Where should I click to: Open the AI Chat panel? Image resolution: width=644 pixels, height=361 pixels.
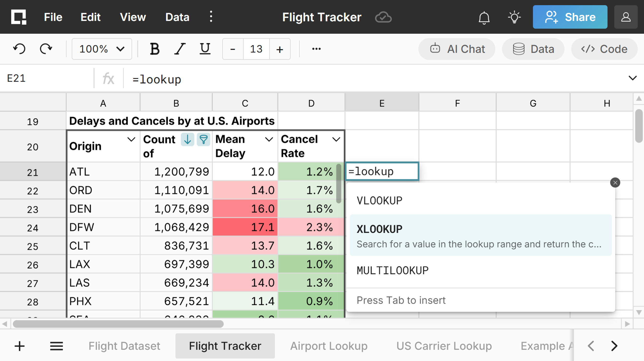point(457,49)
